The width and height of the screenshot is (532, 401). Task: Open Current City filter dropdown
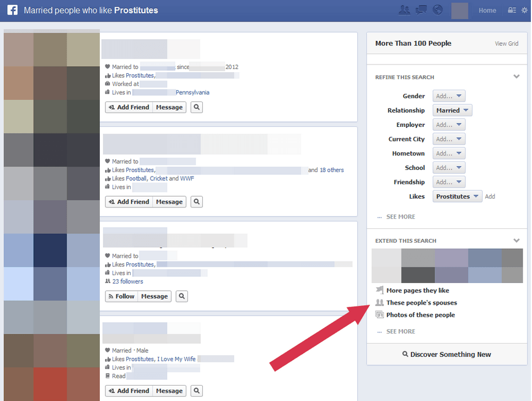pos(449,139)
